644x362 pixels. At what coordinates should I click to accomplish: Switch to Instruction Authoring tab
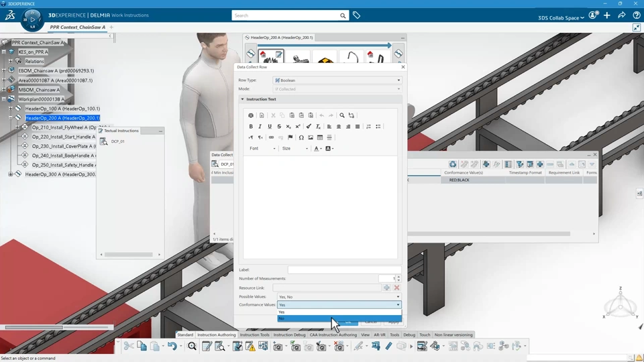217,335
